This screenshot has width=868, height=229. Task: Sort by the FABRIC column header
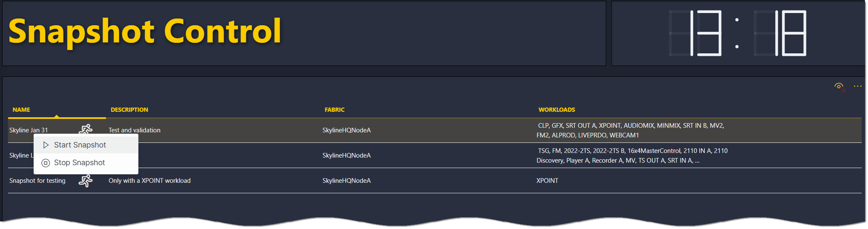[334, 110]
